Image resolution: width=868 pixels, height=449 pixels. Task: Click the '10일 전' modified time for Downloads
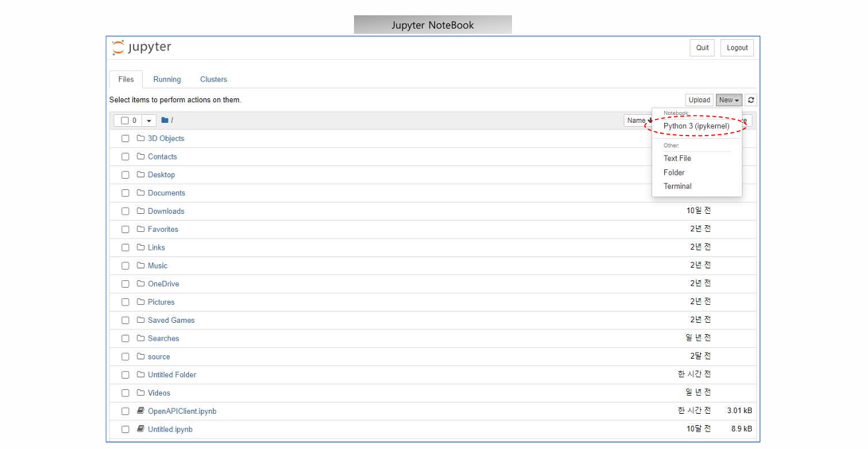click(x=699, y=211)
